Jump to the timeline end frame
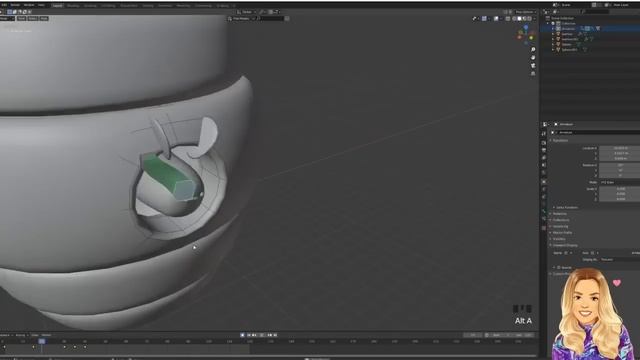This screenshot has height=360, width=640. coord(275,335)
